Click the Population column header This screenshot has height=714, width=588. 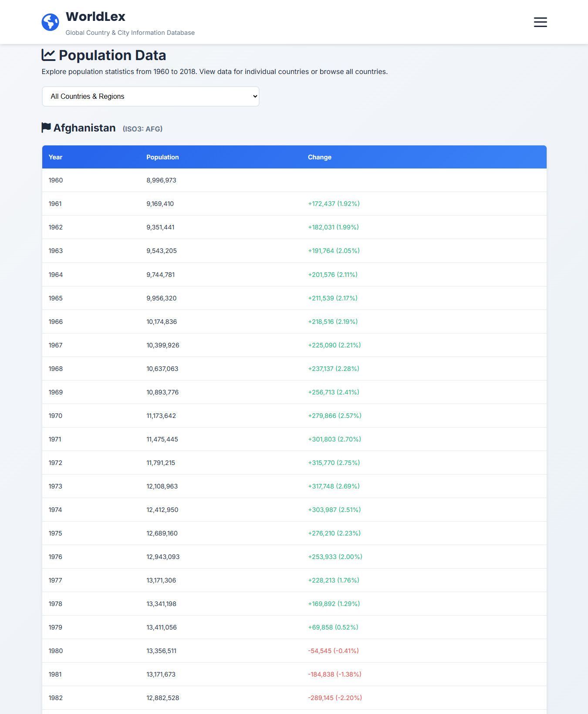pyautogui.click(x=162, y=157)
